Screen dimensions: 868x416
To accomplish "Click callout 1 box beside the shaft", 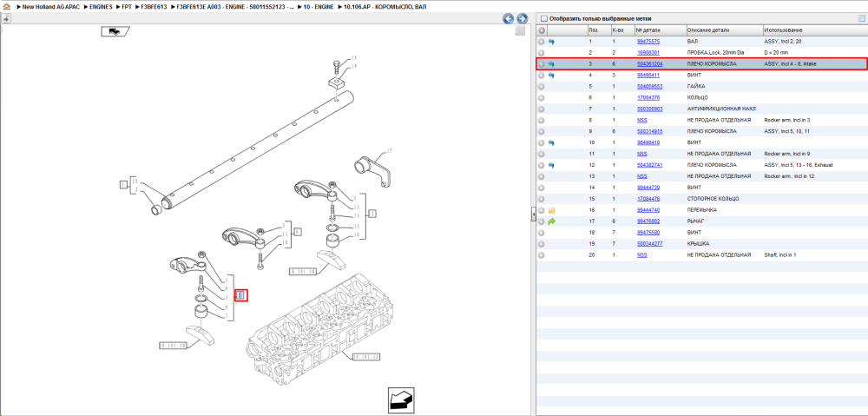I will [x=123, y=184].
